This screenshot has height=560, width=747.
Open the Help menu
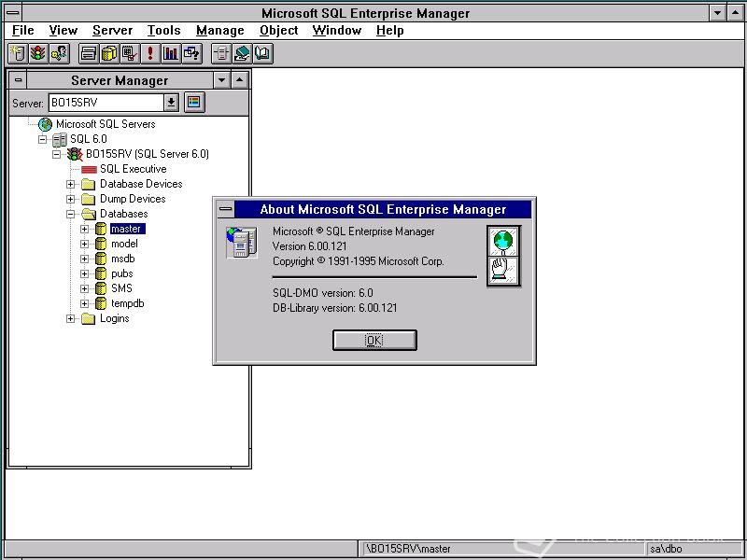[x=389, y=31]
